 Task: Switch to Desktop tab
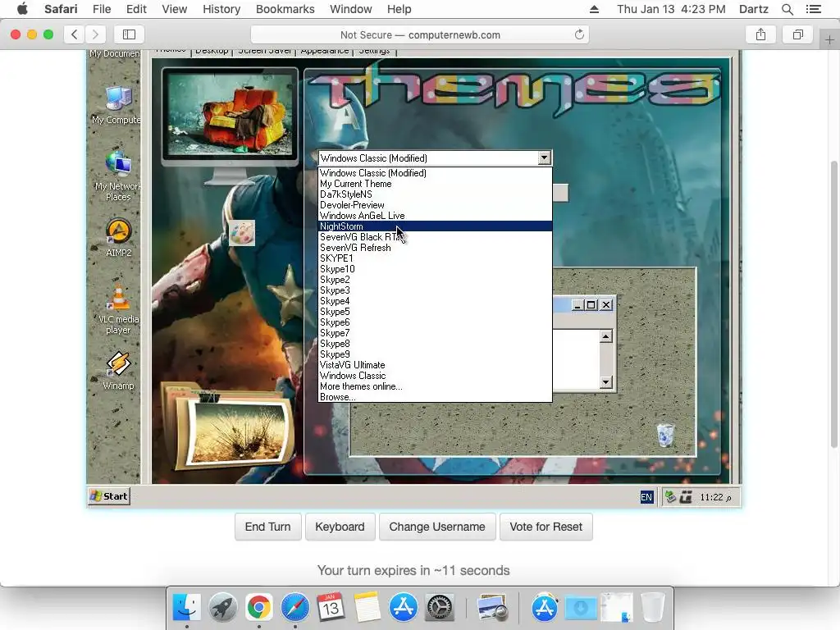coord(212,52)
